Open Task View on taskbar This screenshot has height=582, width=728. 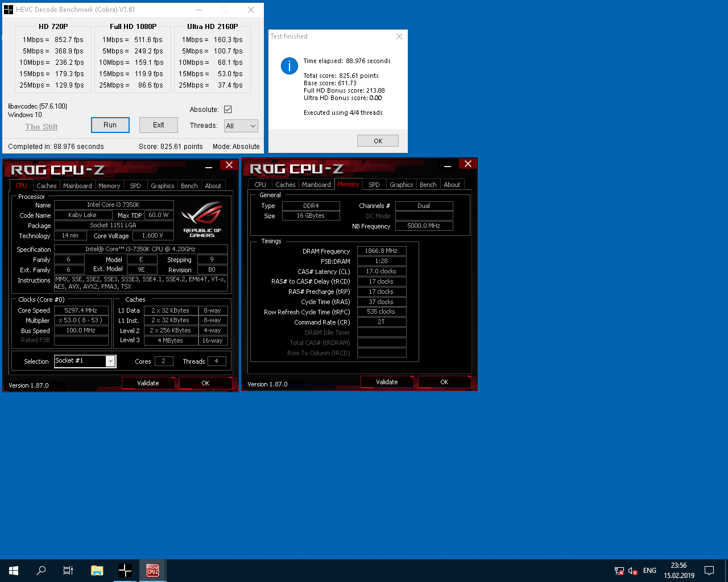[x=68, y=571]
